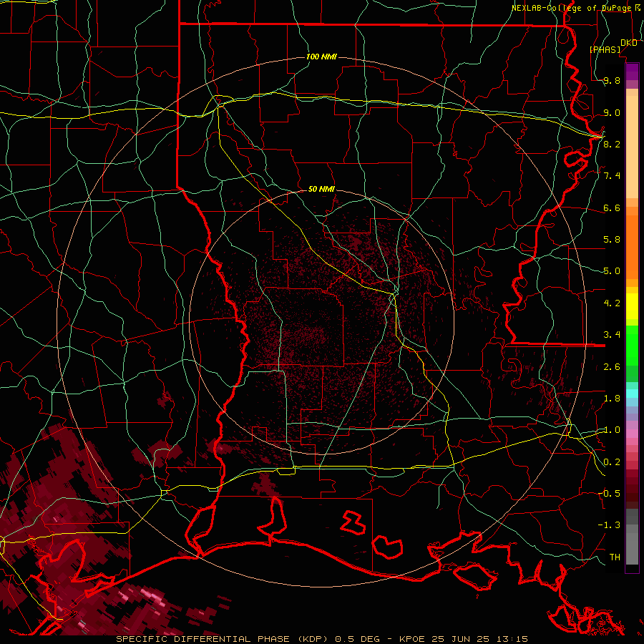Viewport: 644px width, 644px height.
Task: Click the 6.6 scale value
Action: (x=612, y=208)
